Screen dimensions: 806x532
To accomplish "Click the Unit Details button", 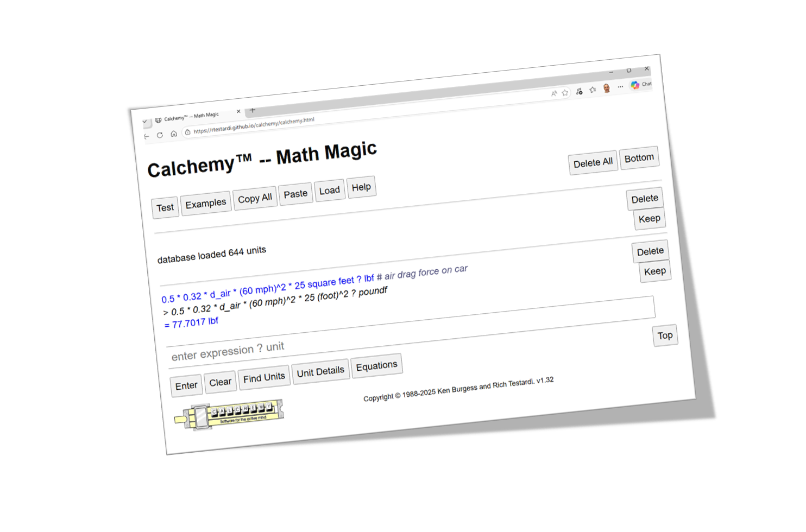I will point(320,370).
